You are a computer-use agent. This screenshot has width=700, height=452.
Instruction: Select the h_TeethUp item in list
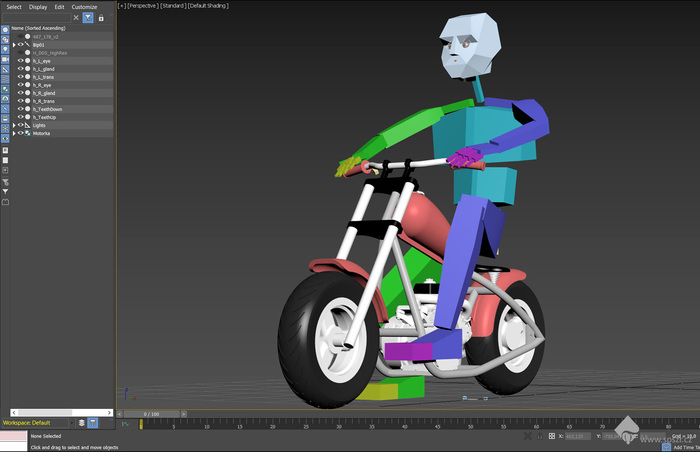[44, 117]
